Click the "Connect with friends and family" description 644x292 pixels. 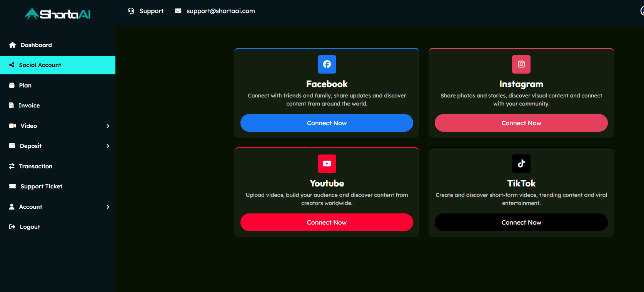coord(327,99)
